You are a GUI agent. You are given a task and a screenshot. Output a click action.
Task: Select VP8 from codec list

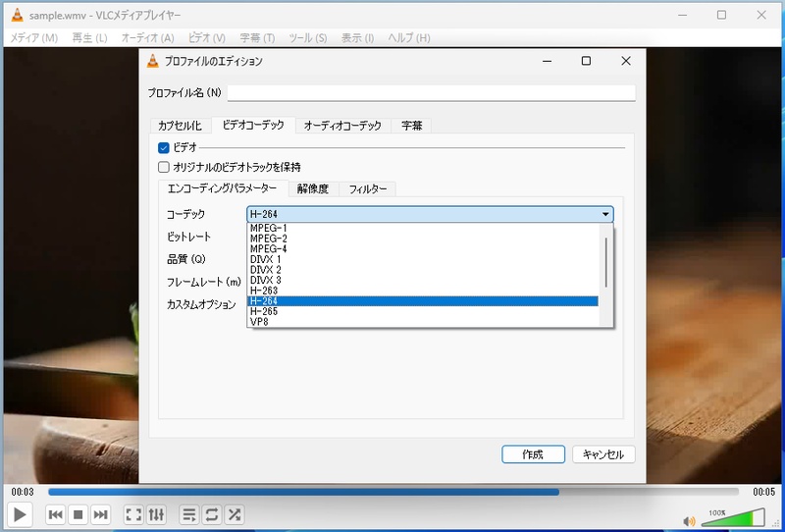point(423,322)
